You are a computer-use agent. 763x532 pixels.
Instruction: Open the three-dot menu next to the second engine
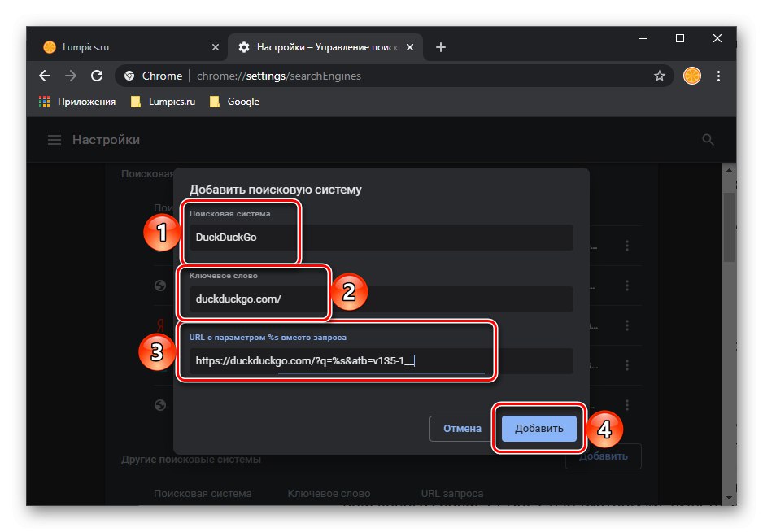(x=627, y=286)
